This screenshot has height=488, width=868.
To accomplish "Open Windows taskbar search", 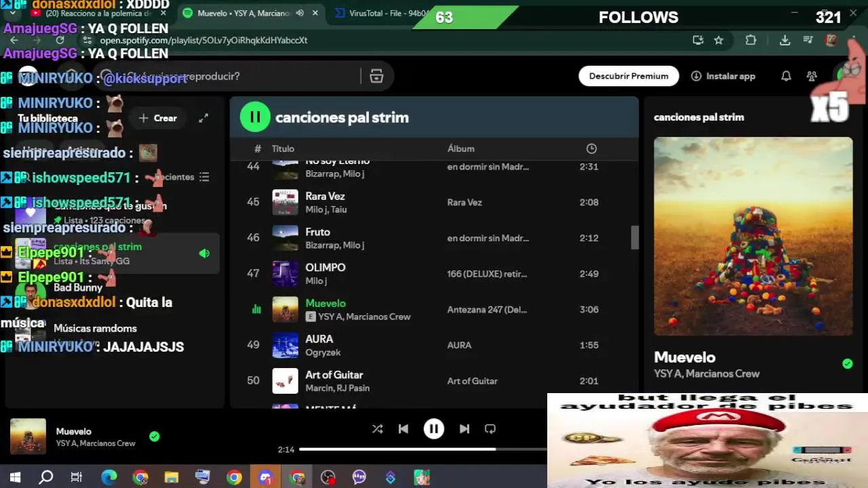I will pos(46,477).
